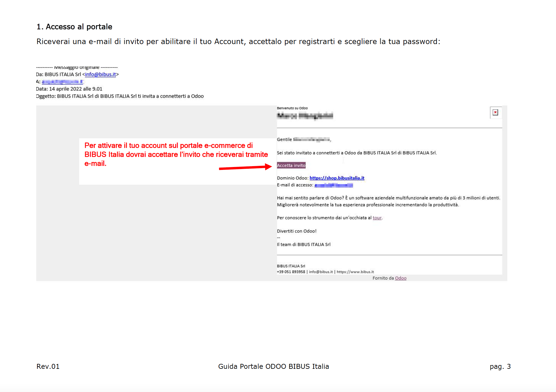Click the Benvenuto su Odoo header text
Viewport: 556px width, 392px height.
[x=292, y=108]
